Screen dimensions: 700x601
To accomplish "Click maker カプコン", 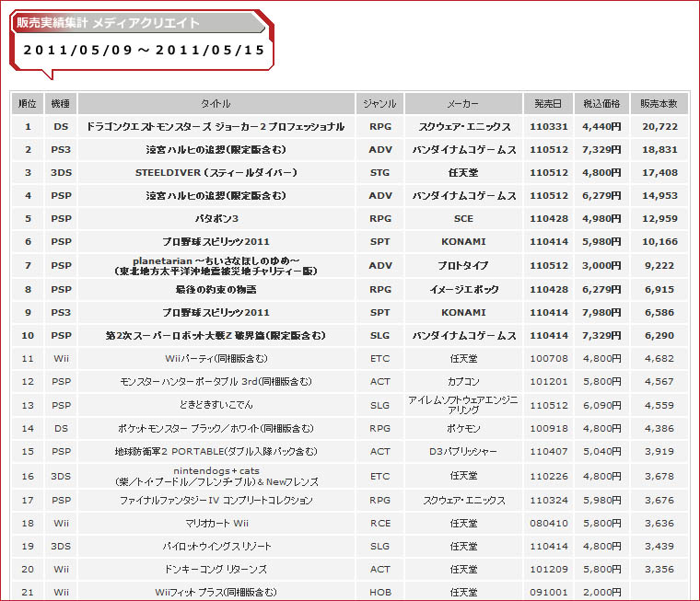I will click(x=463, y=382).
